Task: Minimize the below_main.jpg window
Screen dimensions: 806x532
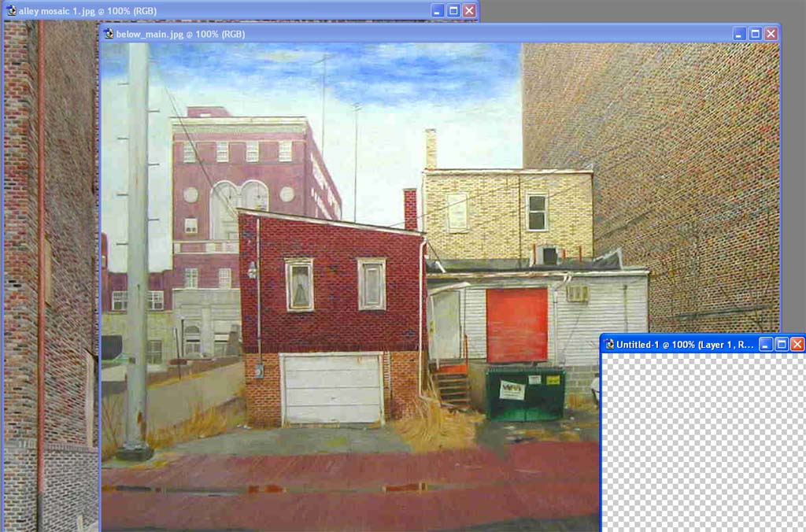Action: click(x=739, y=34)
